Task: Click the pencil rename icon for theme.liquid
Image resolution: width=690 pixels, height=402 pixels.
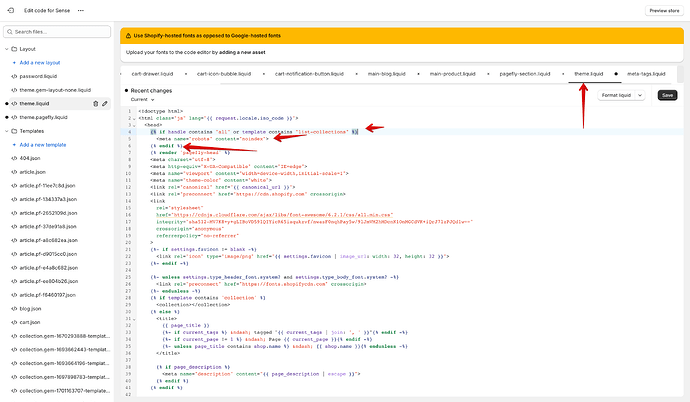Action: click(x=105, y=103)
